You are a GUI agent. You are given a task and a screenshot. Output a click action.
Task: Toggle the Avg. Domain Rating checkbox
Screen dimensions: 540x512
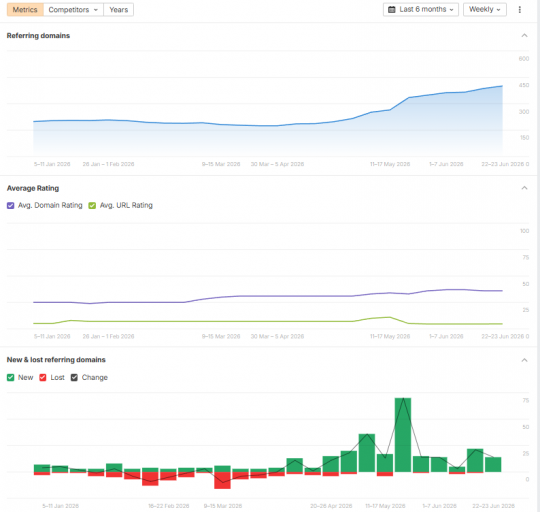coord(11,206)
